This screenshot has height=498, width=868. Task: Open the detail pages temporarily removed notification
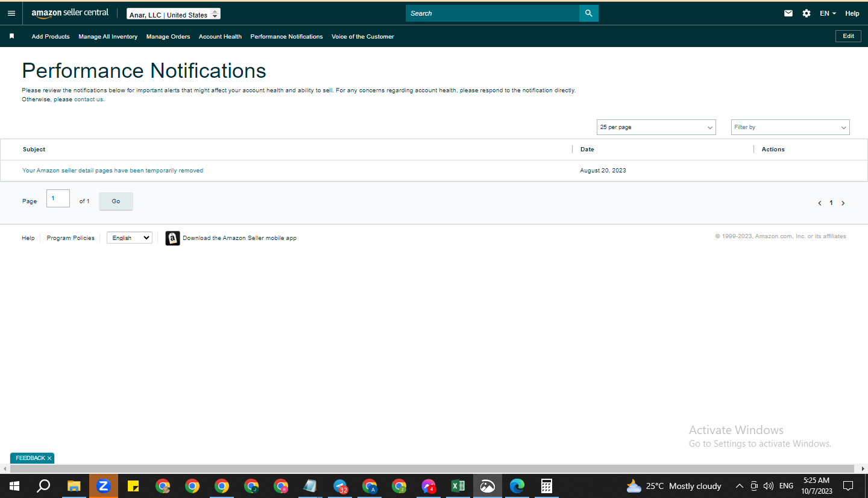click(113, 171)
